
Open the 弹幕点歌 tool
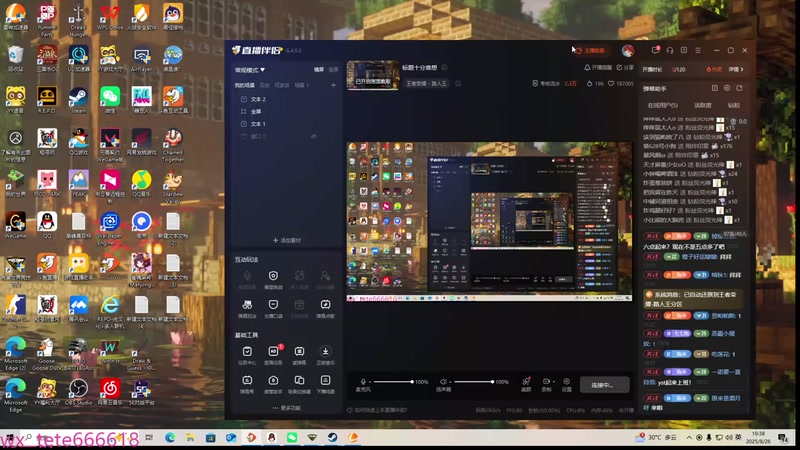(x=325, y=309)
